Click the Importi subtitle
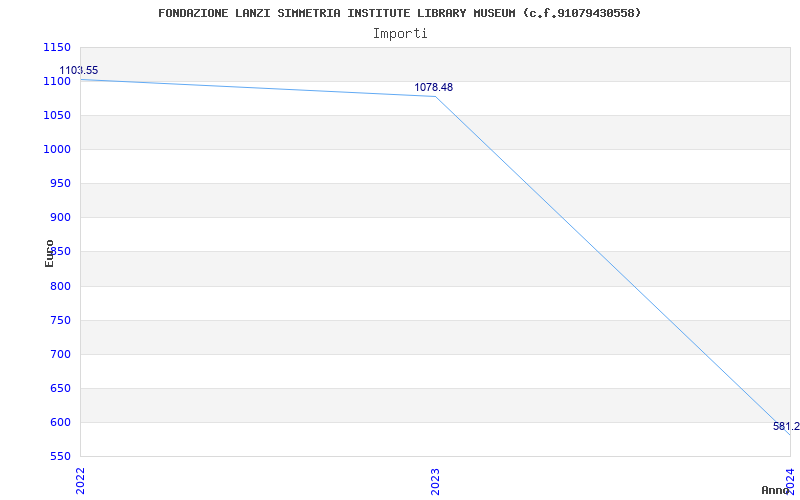This screenshot has width=800, height=500. pyautogui.click(x=400, y=34)
